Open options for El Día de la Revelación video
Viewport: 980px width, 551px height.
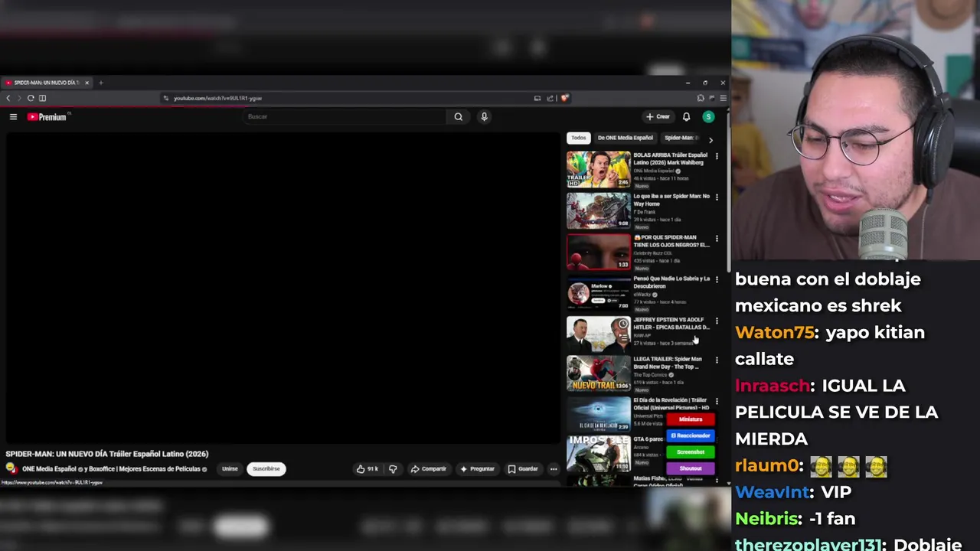[x=717, y=401]
